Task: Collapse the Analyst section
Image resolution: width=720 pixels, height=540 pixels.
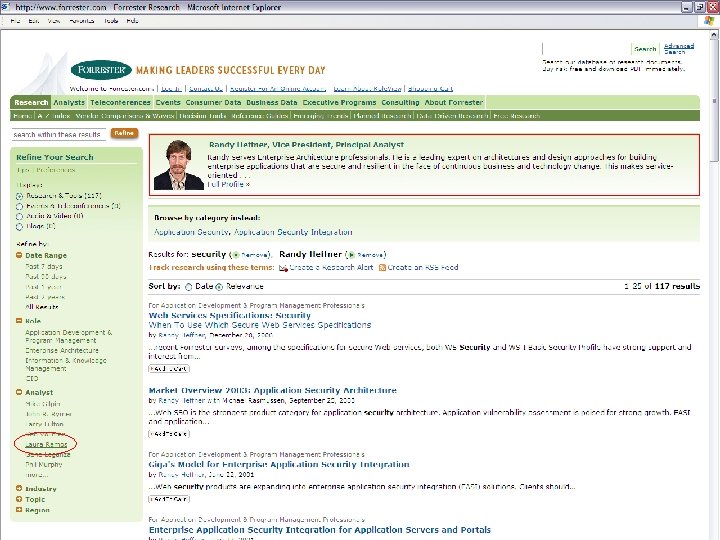Action: coord(19,392)
